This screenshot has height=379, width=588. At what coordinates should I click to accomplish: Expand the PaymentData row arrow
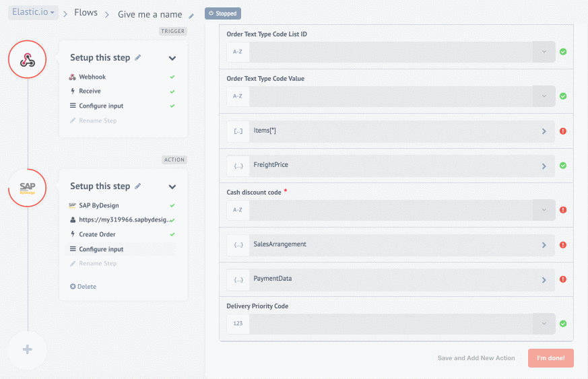(x=544, y=279)
